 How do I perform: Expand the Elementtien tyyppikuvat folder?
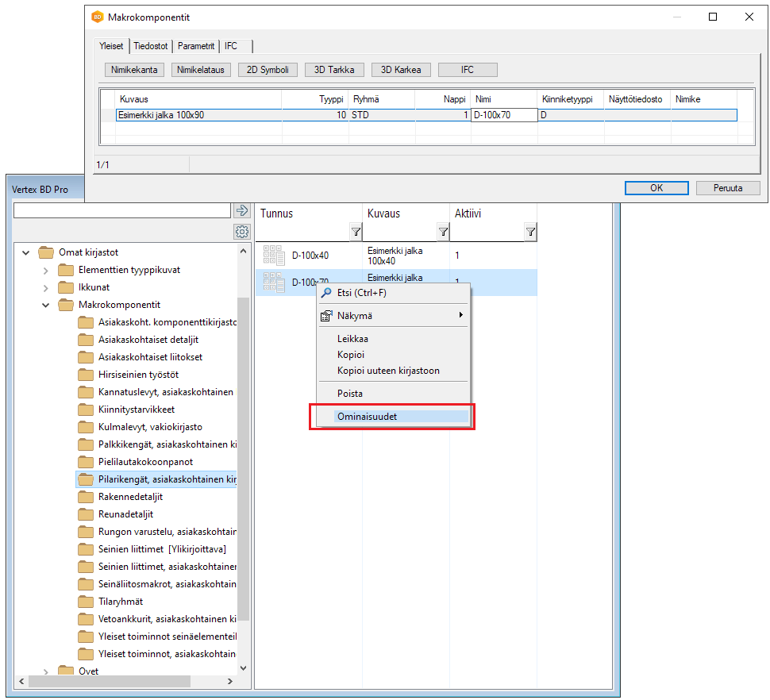pyautogui.click(x=46, y=270)
